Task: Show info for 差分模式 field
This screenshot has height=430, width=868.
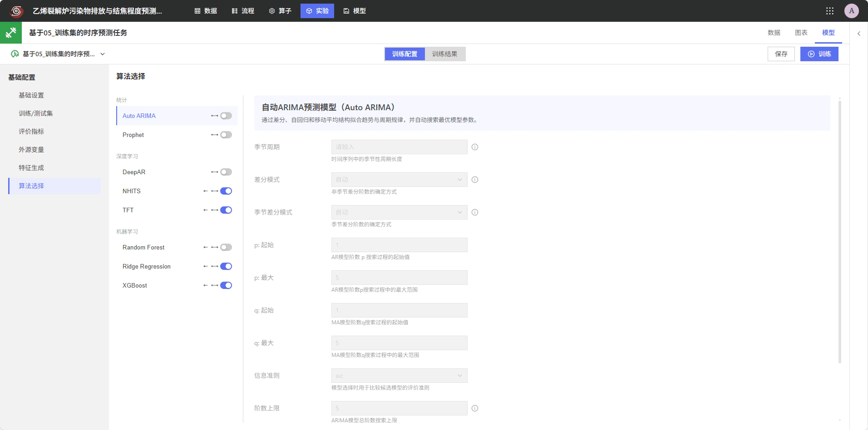Action: [x=475, y=180]
